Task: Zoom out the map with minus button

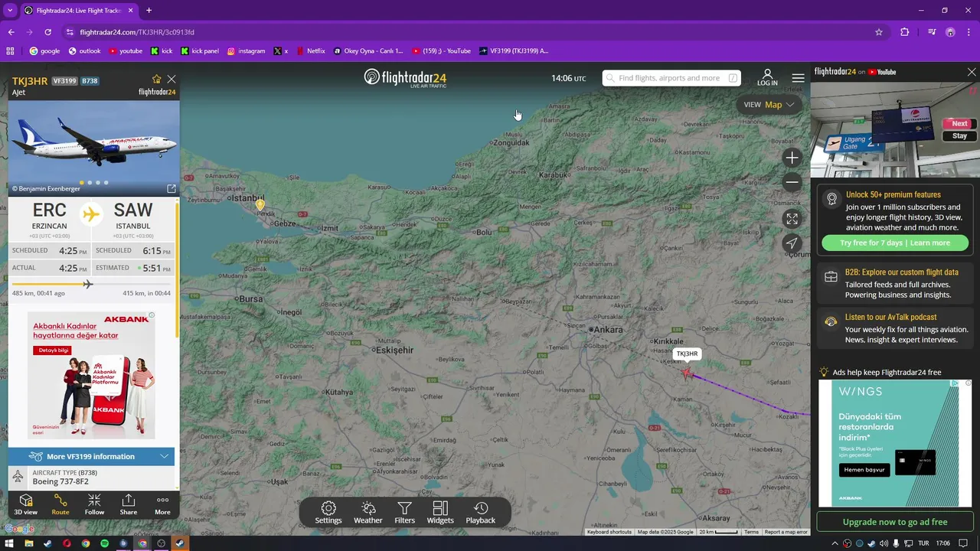Action: pos(792,182)
